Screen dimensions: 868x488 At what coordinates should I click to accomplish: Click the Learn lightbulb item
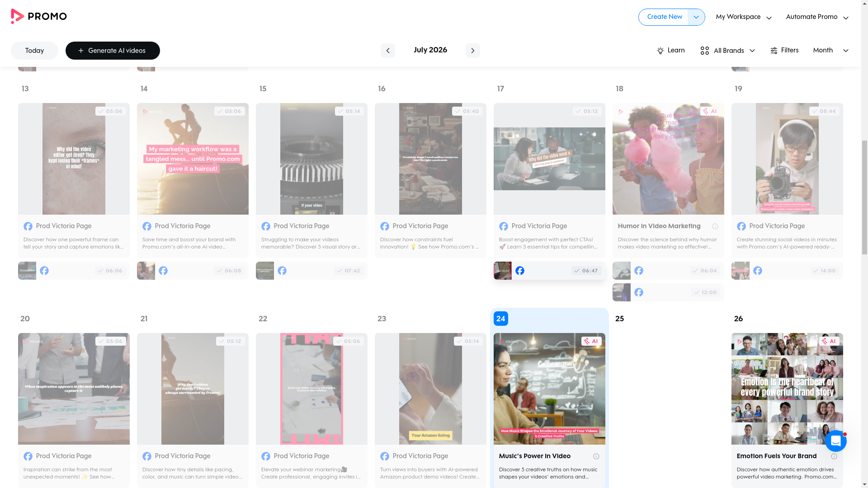point(670,51)
